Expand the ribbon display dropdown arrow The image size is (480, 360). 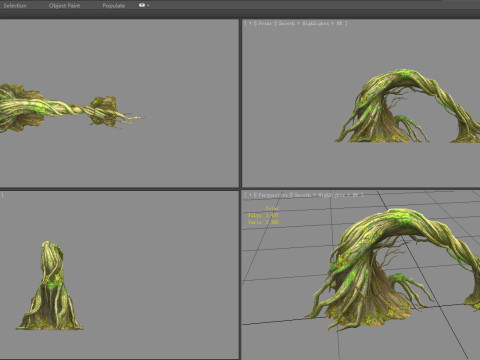[148, 6]
